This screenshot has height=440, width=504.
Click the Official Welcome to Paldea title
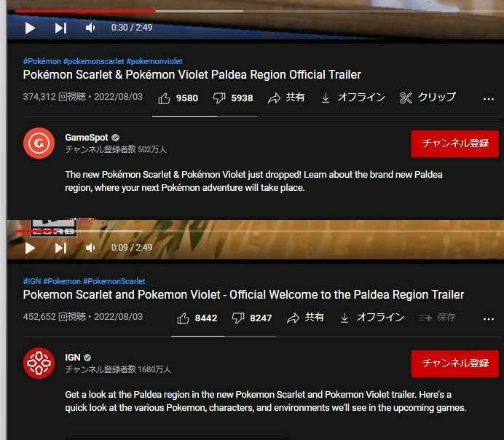(x=243, y=295)
